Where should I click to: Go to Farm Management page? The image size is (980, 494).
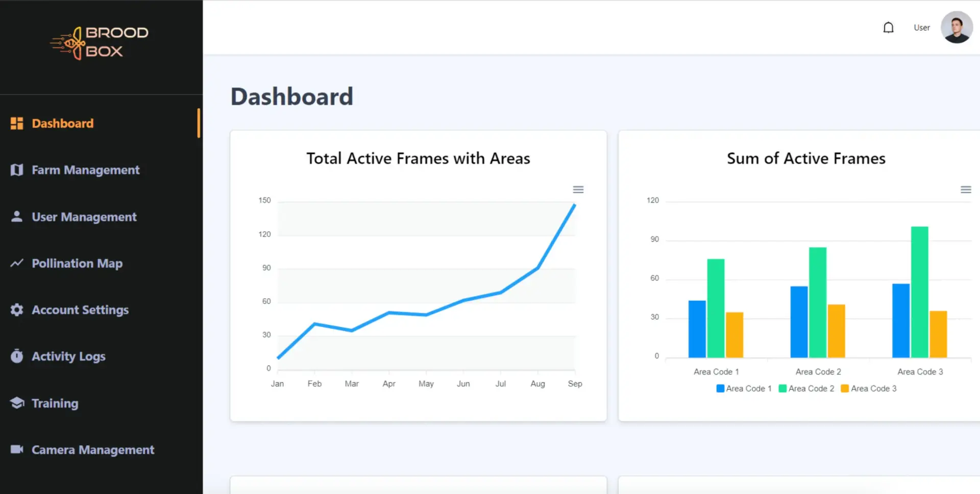(85, 170)
